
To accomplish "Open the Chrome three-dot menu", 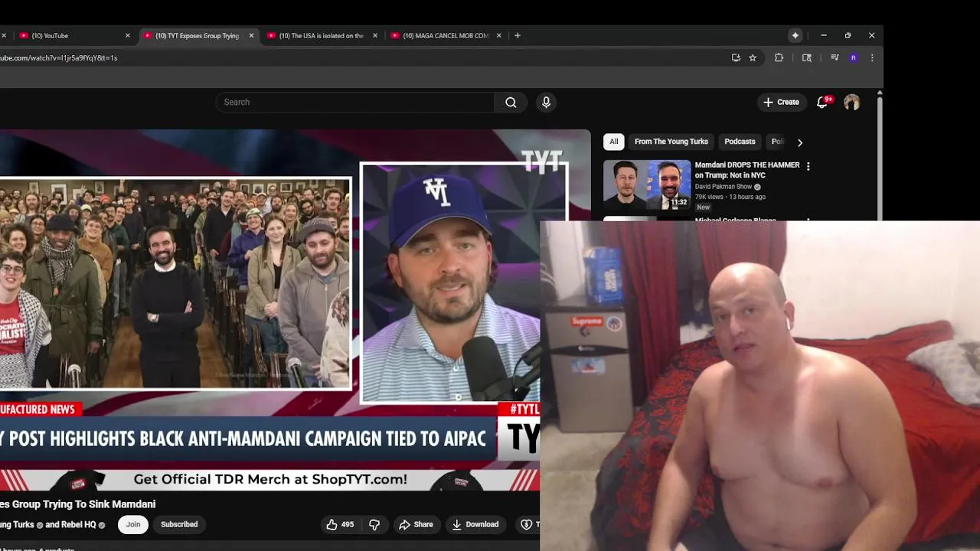I will tap(871, 57).
